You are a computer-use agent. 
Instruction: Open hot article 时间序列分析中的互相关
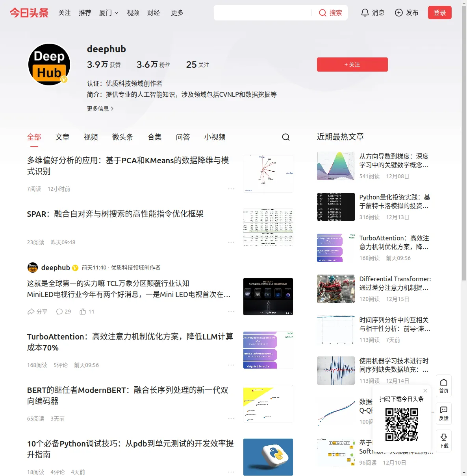click(395, 324)
